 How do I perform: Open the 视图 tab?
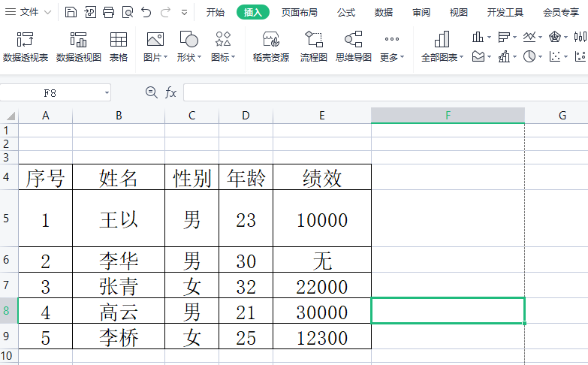(x=459, y=12)
